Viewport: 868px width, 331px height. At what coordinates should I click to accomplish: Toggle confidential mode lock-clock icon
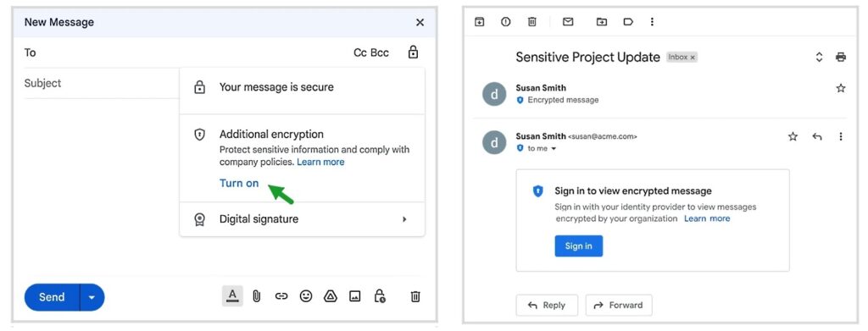pos(380,296)
